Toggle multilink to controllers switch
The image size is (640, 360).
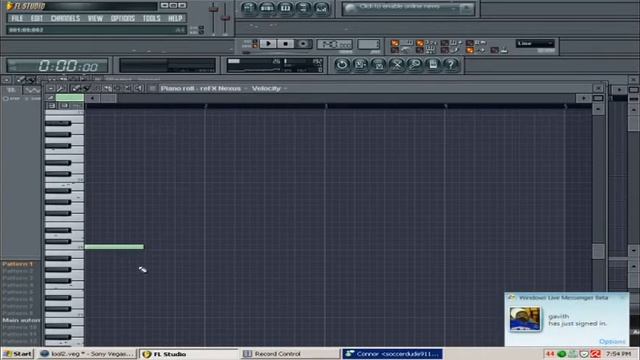tap(494, 50)
